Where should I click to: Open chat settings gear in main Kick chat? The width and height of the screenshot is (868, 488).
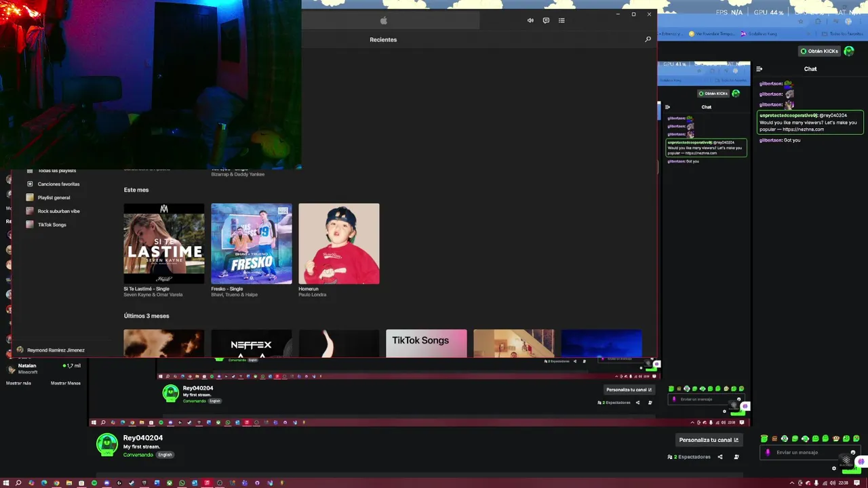tap(833, 468)
